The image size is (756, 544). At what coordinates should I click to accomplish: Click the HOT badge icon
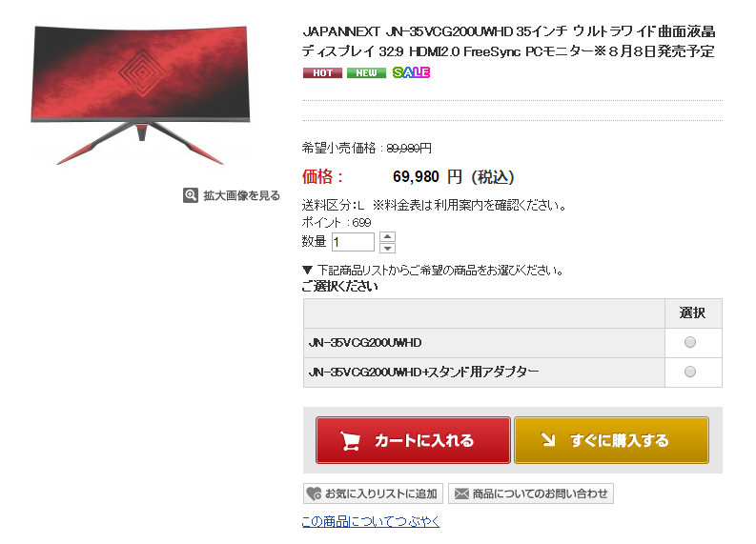pyautogui.click(x=322, y=72)
